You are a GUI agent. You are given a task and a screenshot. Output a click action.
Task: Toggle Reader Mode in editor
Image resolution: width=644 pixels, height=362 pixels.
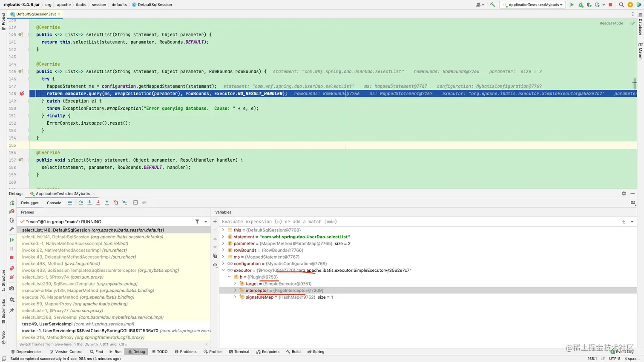tap(611, 23)
